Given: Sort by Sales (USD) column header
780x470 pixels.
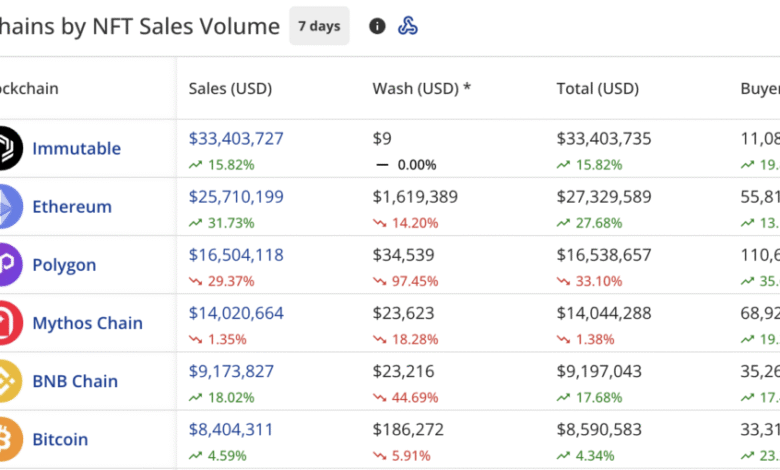Looking at the screenshot, I should click(x=230, y=89).
